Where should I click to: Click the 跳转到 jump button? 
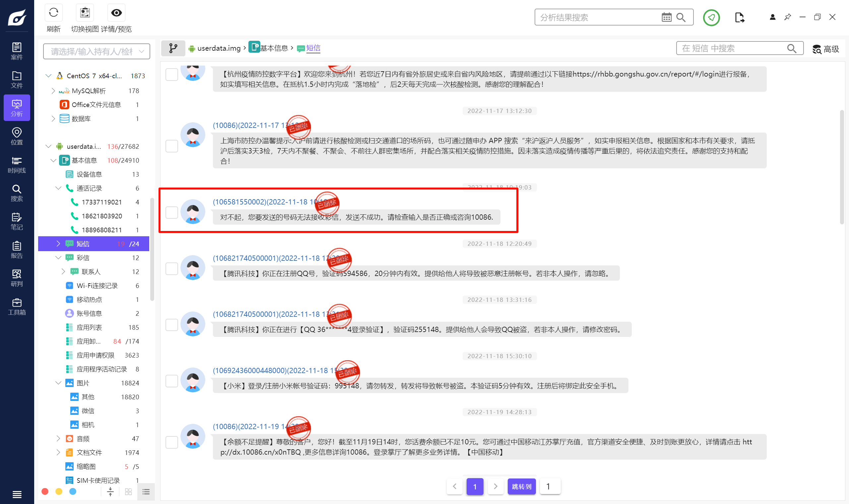point(521,486)
